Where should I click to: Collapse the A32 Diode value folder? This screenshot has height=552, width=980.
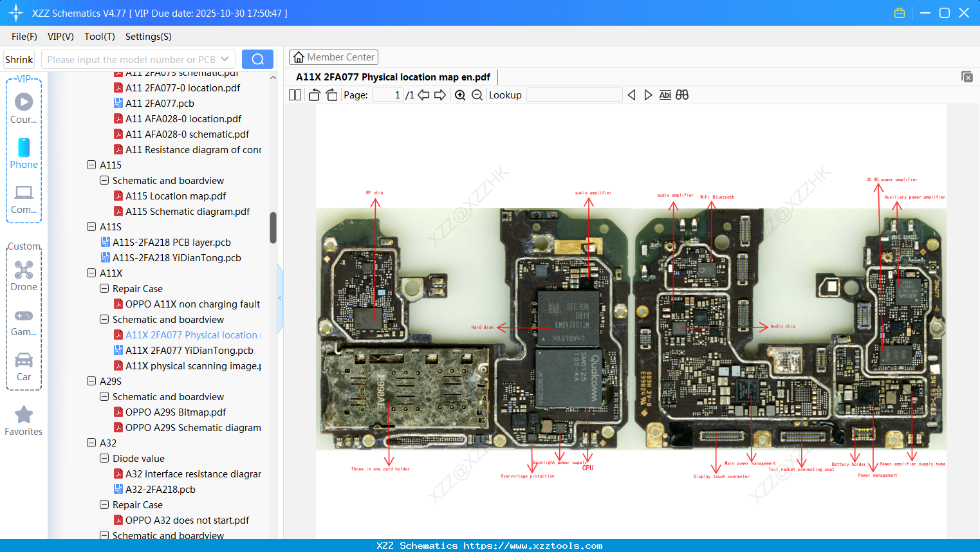[104, 458]
